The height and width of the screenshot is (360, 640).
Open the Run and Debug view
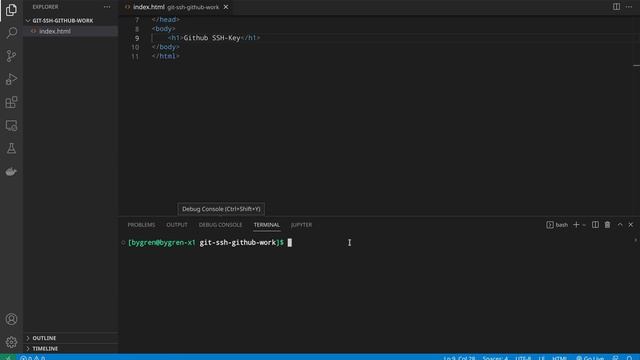11,79
